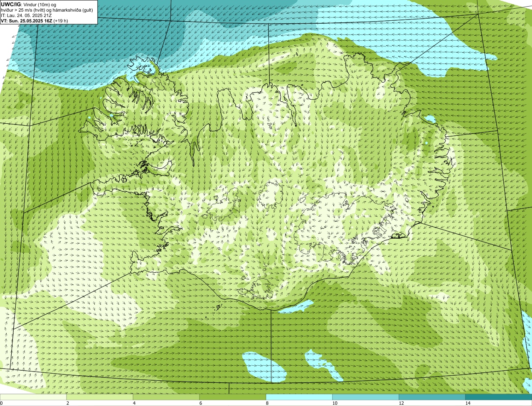Select the 4–6 green scale segment
This screenshot has width=532, height=406.
(x=166, y=397)
